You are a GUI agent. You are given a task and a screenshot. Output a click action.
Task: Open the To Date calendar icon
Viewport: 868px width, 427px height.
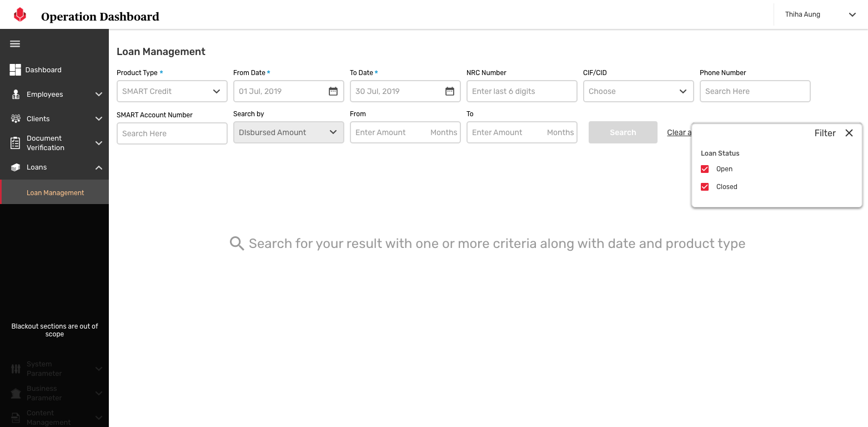pyautogui.click(x=450, y=91)
